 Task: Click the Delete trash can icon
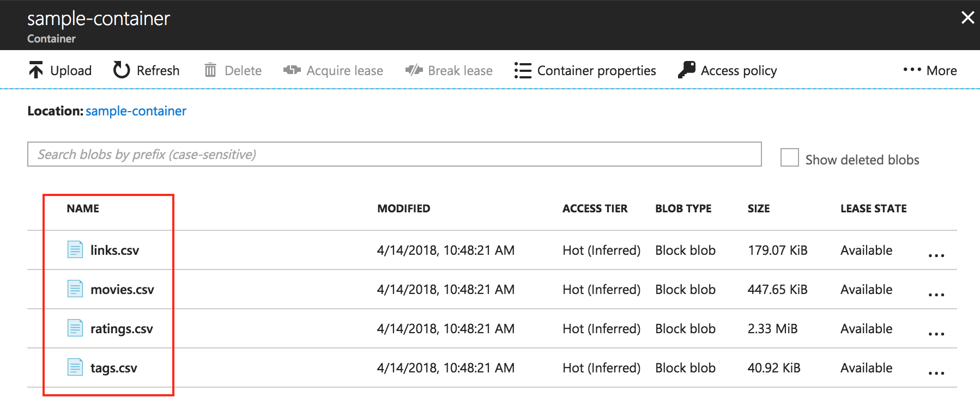[210, 70]
